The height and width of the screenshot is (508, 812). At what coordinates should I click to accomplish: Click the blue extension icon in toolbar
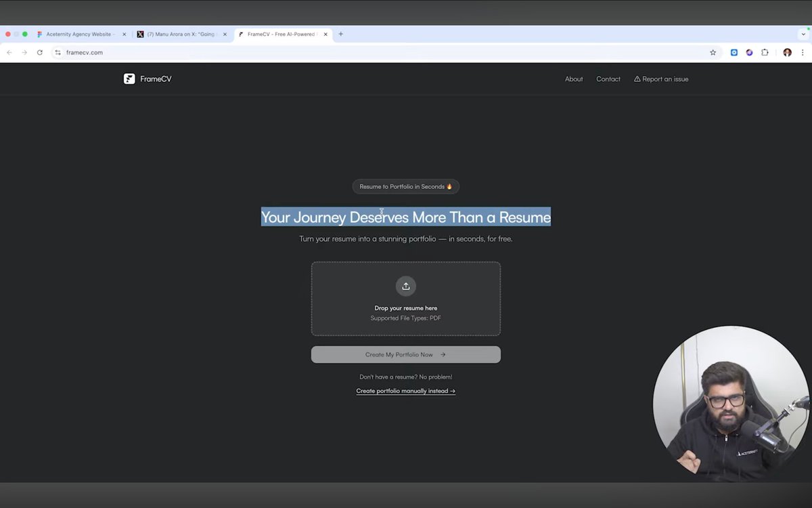click(x=734, y=52)
